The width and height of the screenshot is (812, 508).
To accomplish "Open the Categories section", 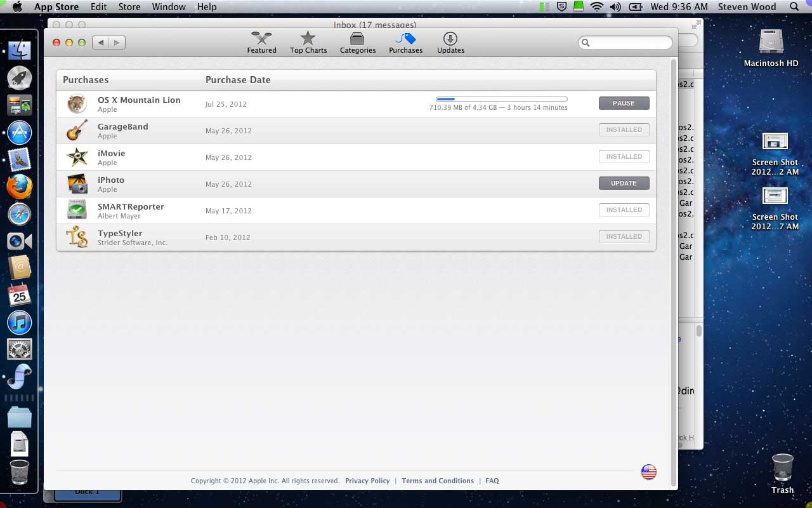I will tap(358, 43).
